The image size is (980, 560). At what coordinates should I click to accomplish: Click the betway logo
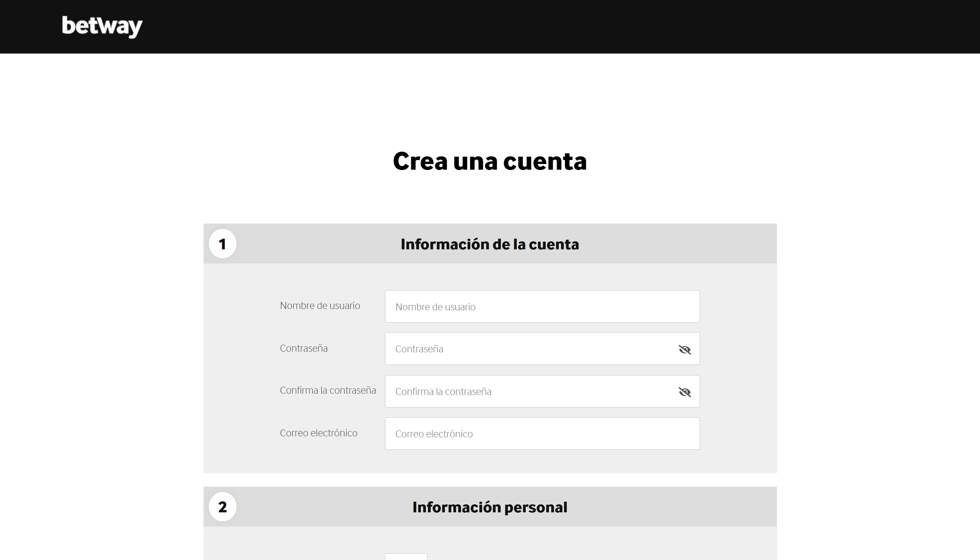click(102, 27)
